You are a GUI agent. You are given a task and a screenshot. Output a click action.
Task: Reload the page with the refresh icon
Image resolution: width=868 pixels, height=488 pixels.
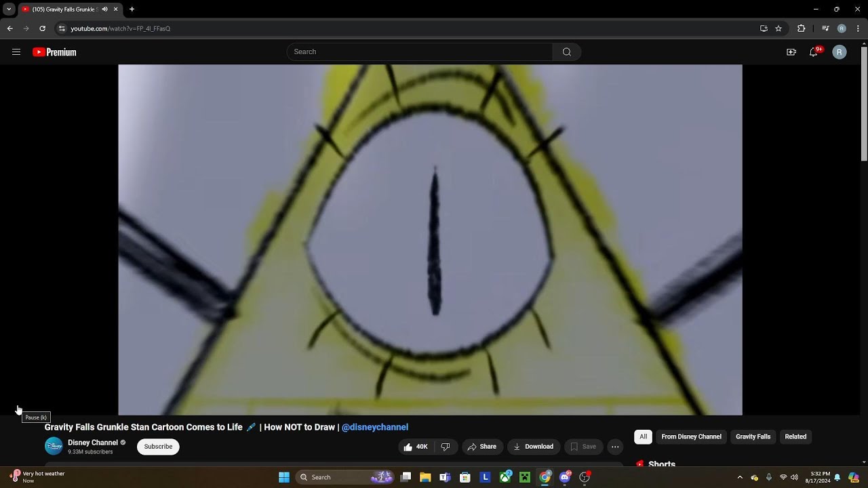(42, 28)
